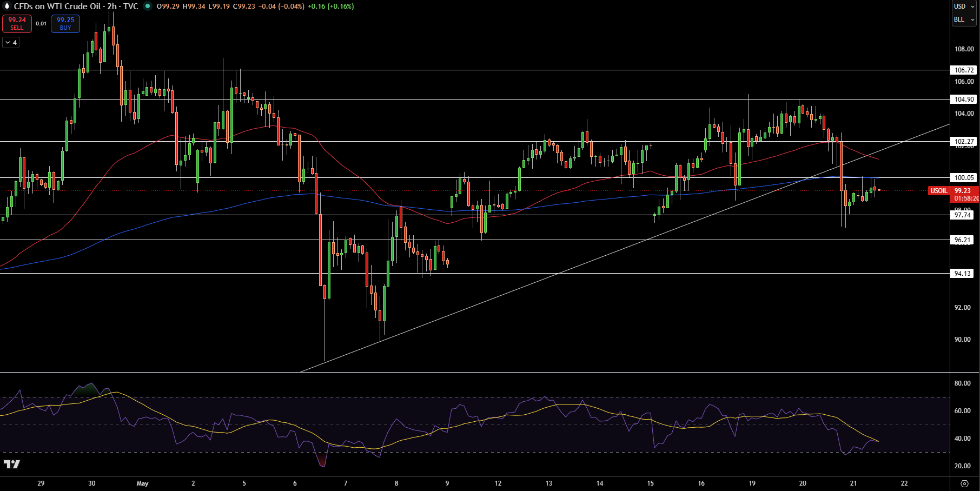980x491 pixels.
Task: Select the 102.27 horizontal line price label
Action: click(x=964, y=142)
